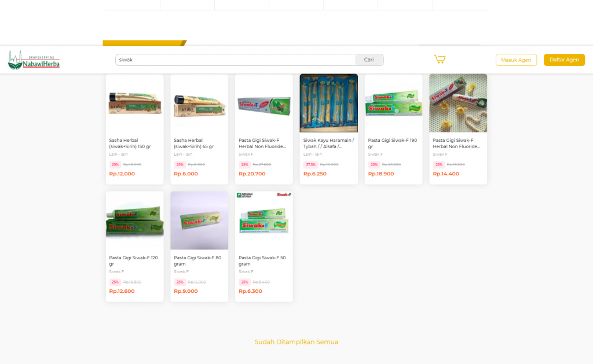The height and width of the screenshot is (364, 593).
Task: Click the Pasta Gigi Siwak-F 80 gram thumbnail
Action: click(199, 220)
